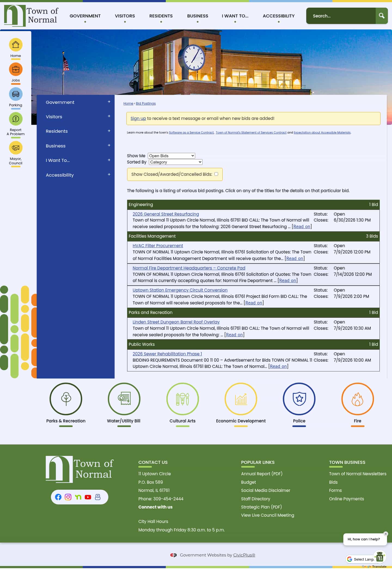392x569 pixels.
Task: Open the ACCESSIBILITY top menu
Action: 278,16
